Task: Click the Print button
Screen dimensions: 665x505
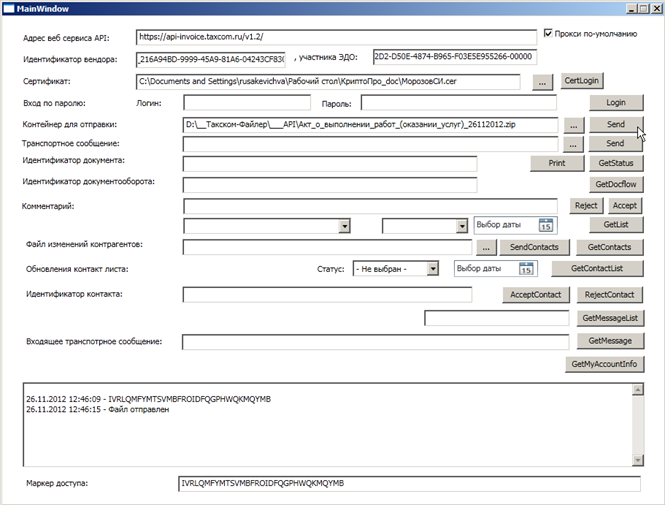Action: [557, 162]
